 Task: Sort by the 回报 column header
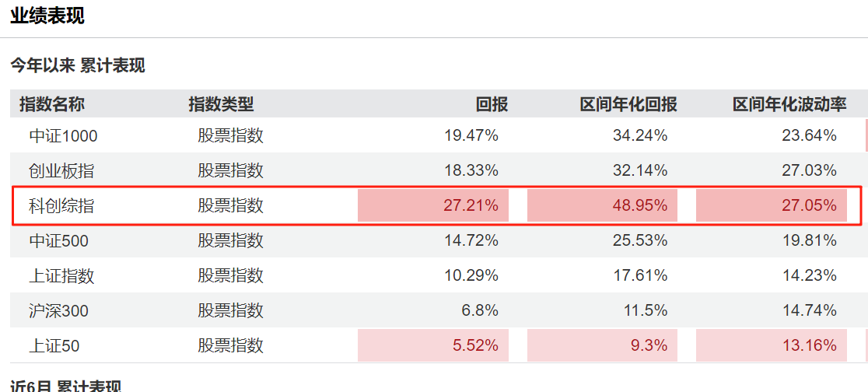(492, 105)
